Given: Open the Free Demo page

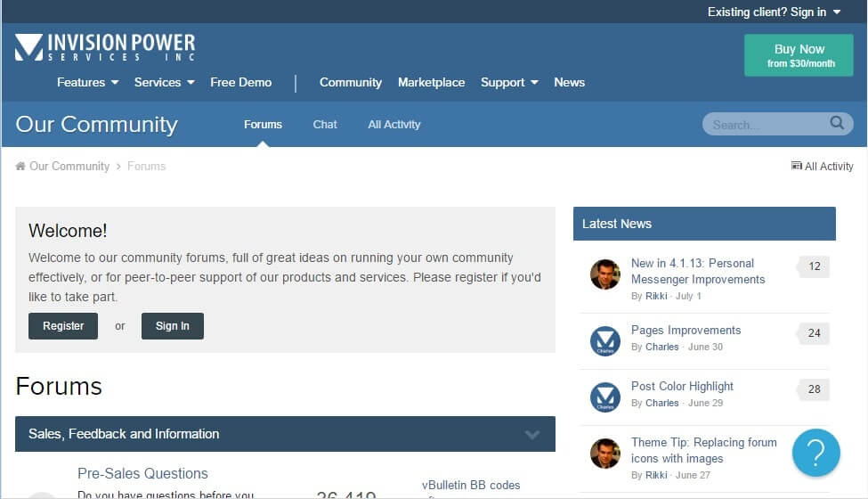Looking at the screenshot, I should (240, 83).
